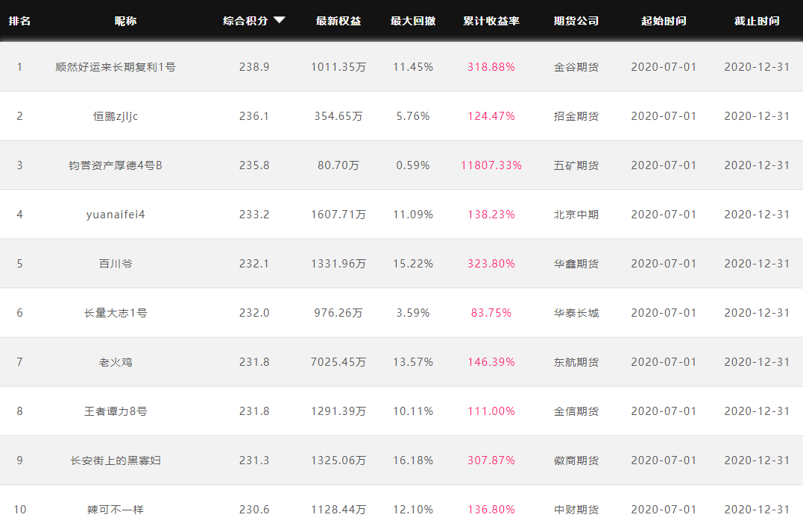Click return rate 136.80%
The width and height of the screenshot is (803, 532).
(491, 509)
